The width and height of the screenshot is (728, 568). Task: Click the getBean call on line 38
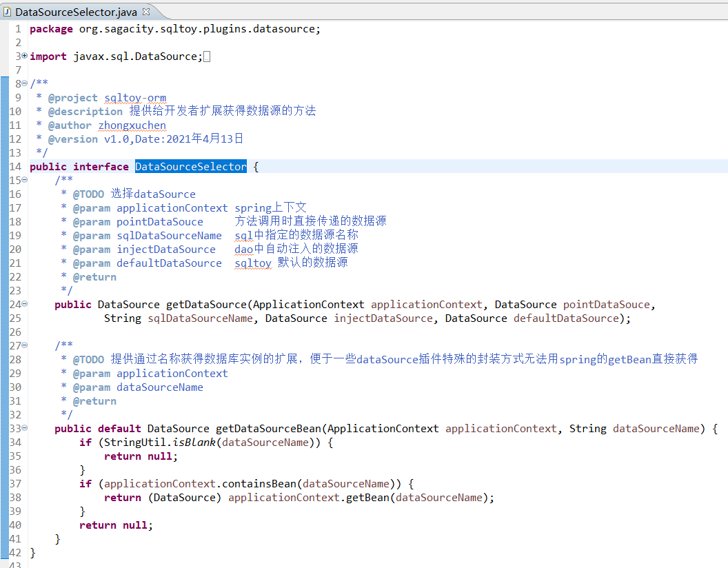point(367,498)
